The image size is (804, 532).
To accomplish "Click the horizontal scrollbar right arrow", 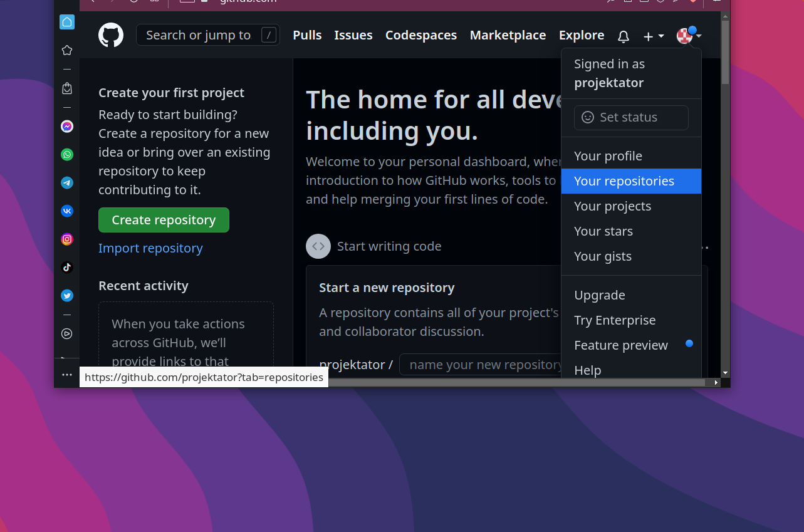I will 716,382.
